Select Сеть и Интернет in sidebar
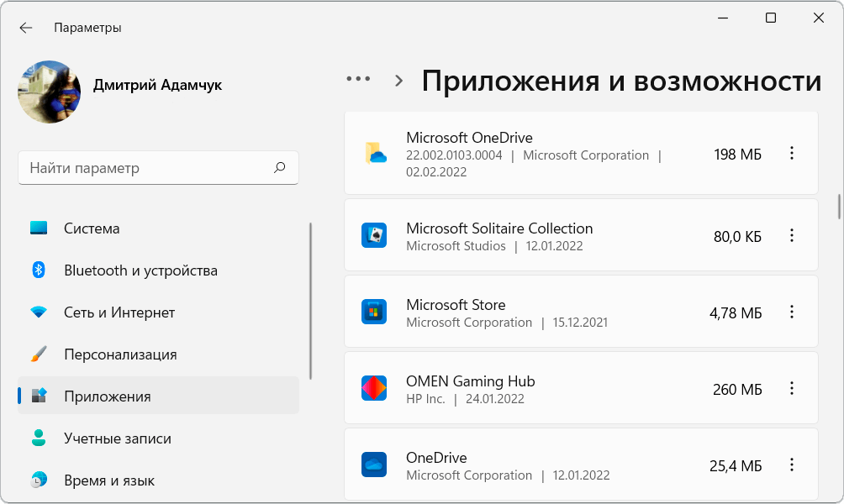This screenshot has height=504, width=844. pyautogui.click(x=119, y=312)
